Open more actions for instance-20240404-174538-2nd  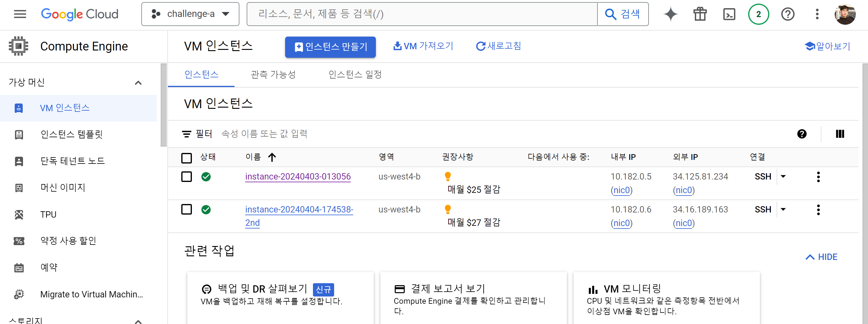pos(818,210)
